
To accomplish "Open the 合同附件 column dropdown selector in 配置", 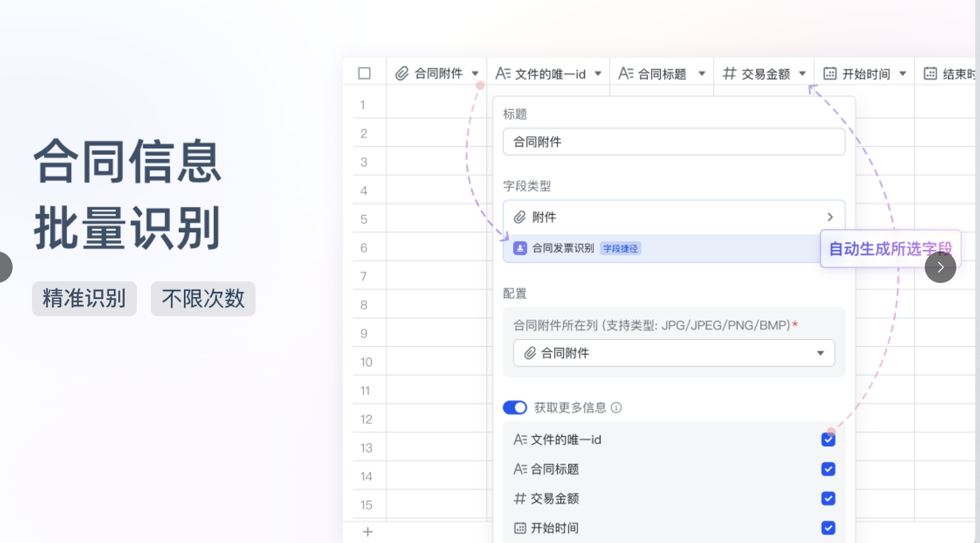I will pyautogui.click(x=674, y=353).
